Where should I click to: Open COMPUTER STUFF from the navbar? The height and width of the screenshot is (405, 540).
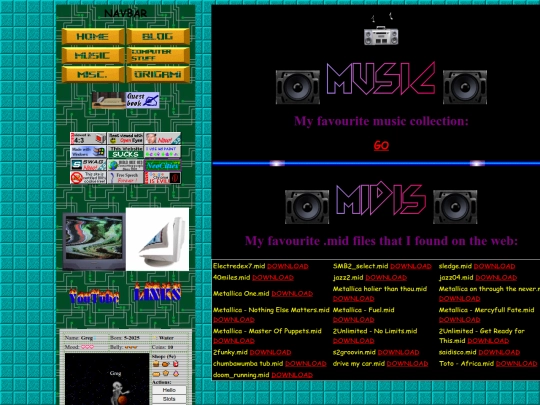pyautogui.click(x=158, y=55)
